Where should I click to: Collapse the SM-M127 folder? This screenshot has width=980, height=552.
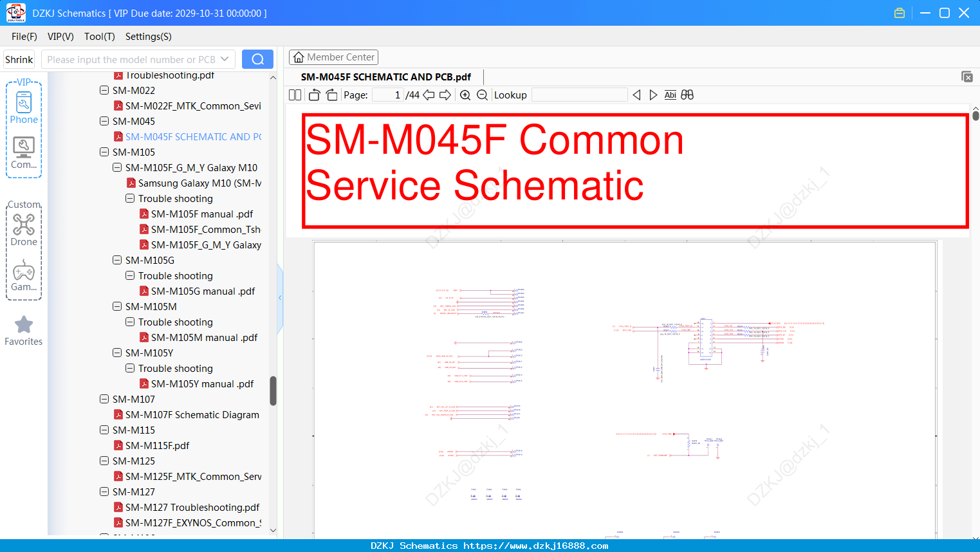pyautogui.click(x=104, y=492)
